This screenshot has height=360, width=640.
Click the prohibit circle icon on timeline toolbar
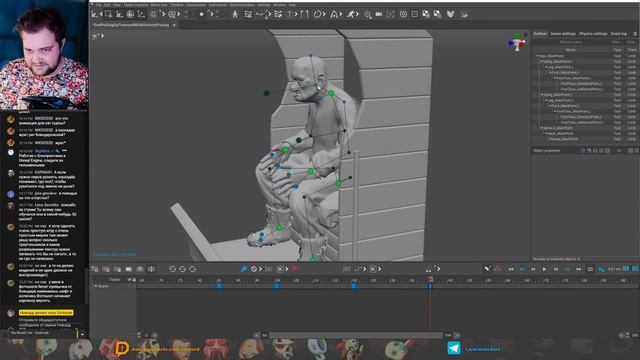[254, 269]
